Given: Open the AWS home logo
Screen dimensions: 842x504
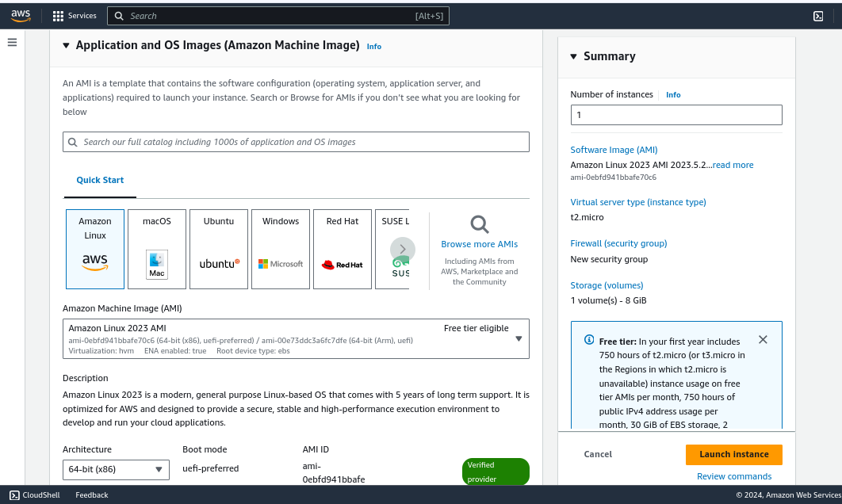Looking at the screenshot, I should point(21,16).
